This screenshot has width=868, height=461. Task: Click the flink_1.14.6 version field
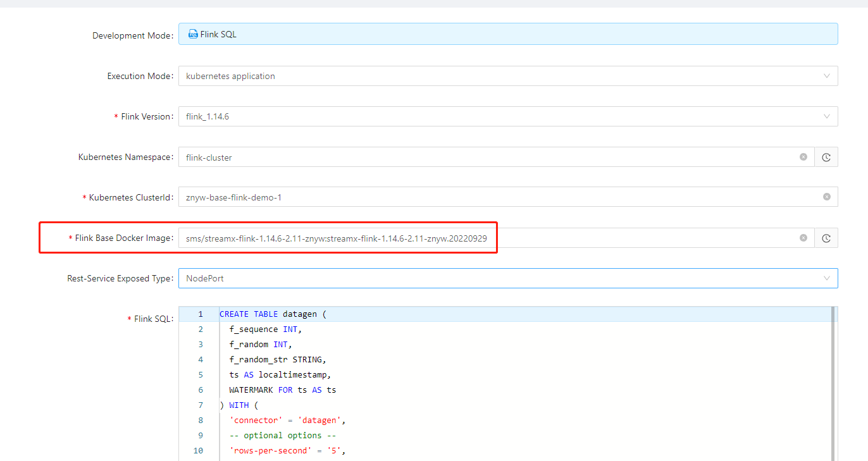pos(443,116)
